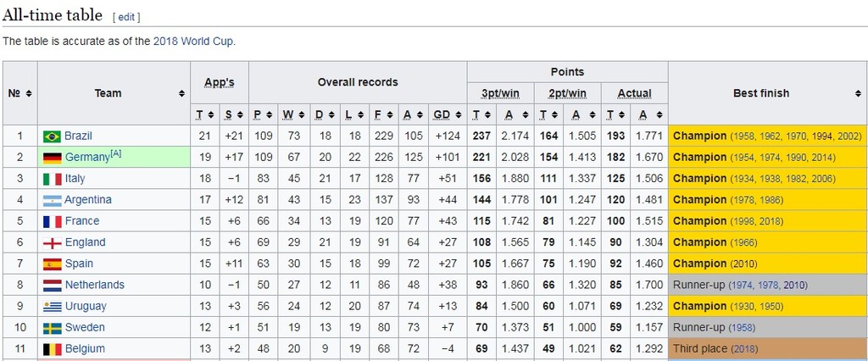Screen dimensions: 868x361
Task: Open the 2018 World Cup link
Action: pyautogui.click(x=193, y=41)
